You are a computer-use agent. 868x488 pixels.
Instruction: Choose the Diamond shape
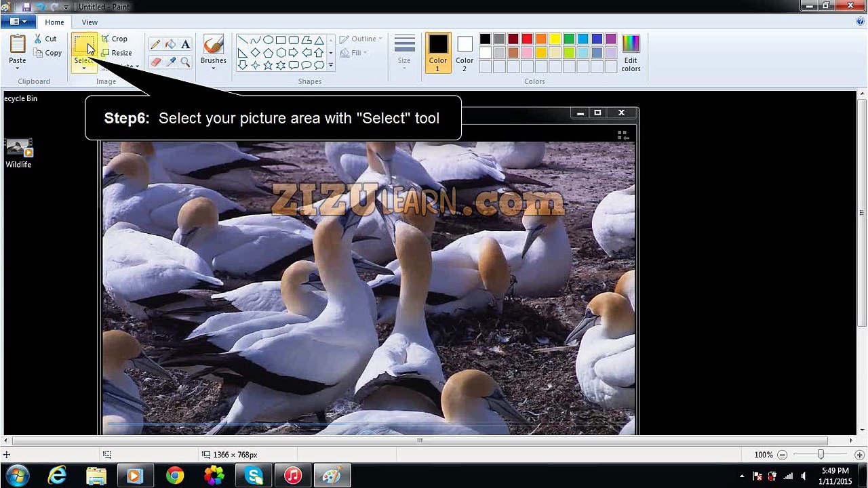pyautogui.click(x=255, y=53)
